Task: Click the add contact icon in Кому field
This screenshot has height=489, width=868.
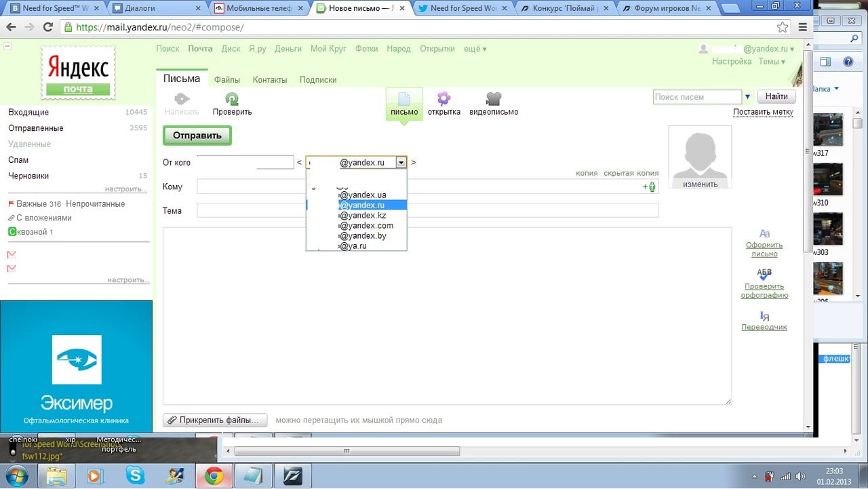Action: [x=650, y=187]
